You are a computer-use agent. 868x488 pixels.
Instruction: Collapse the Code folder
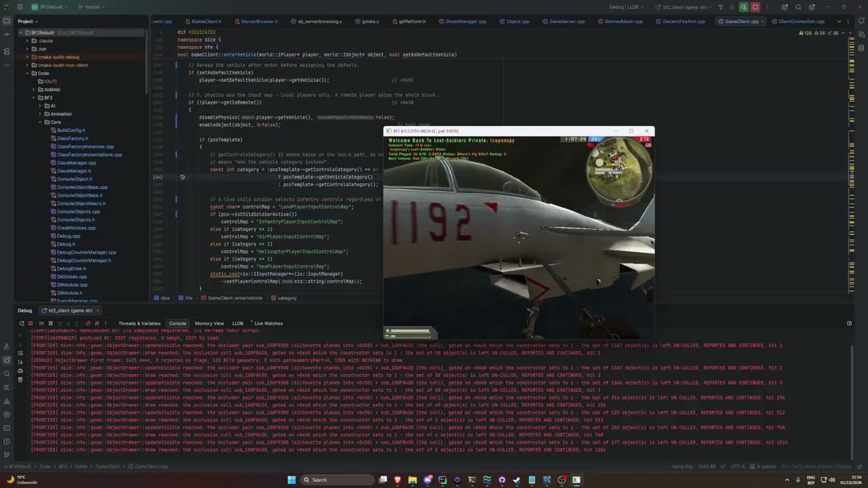(27, 73)
